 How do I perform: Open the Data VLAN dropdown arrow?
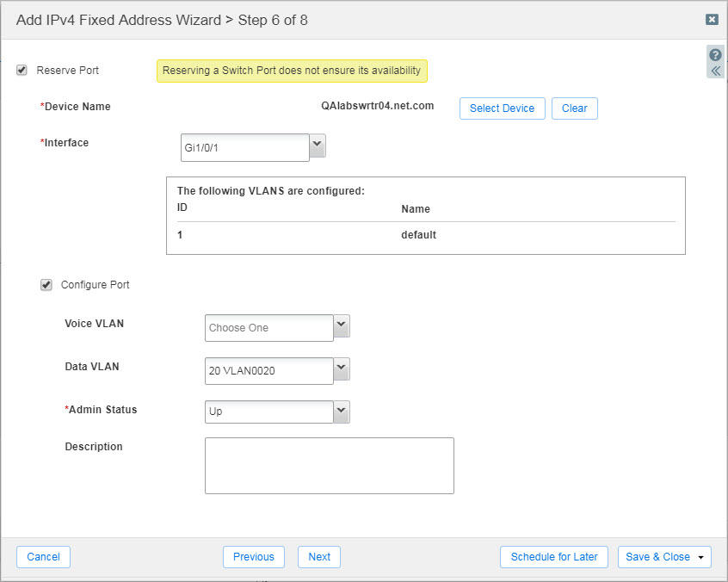(341, 369)
